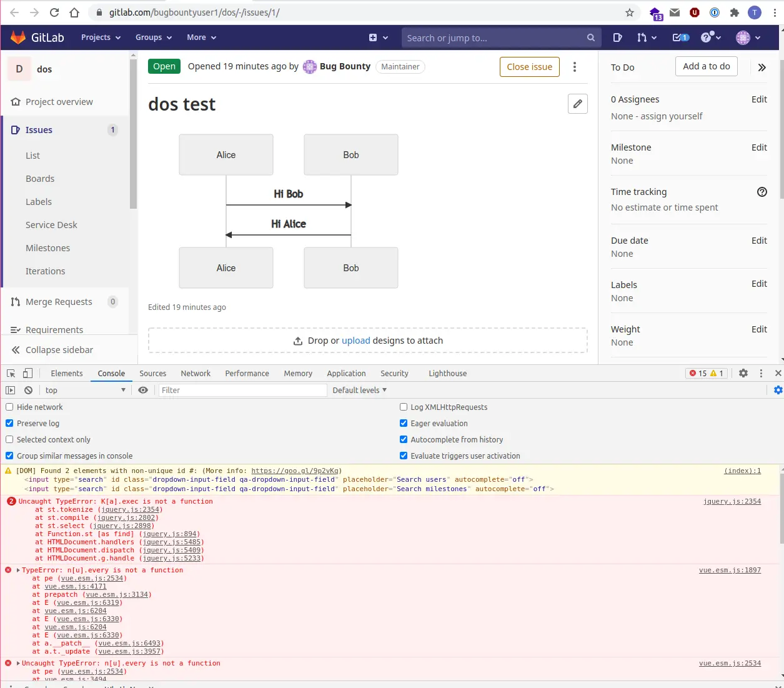
Task: Toggle the DevTools device toolbar icon
Action: pos(27,373)
